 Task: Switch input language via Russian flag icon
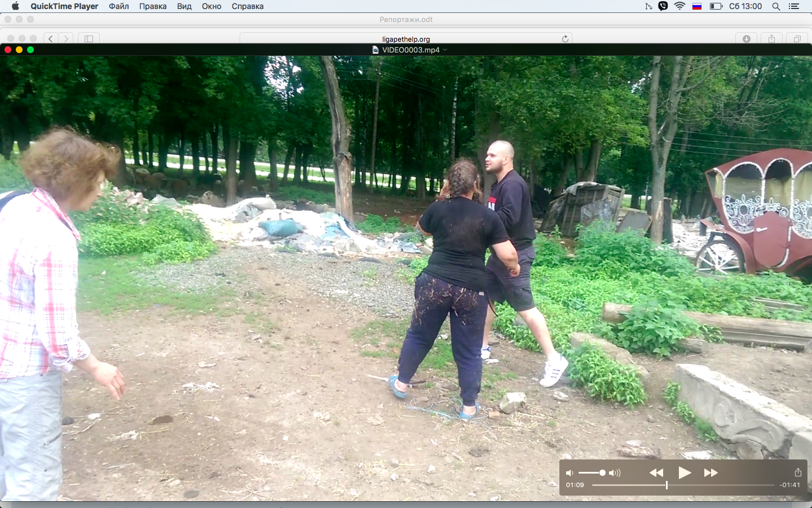[x=697, y=6]
